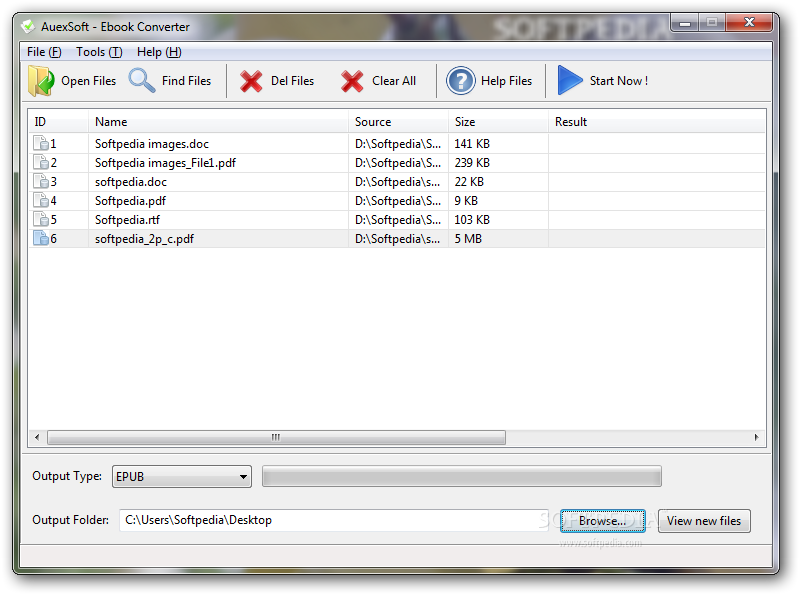Viewport: 800px width, 595px height.
Task: Click the 239 KB size cell
Action: pyautogui.click(x=472, y=163)
